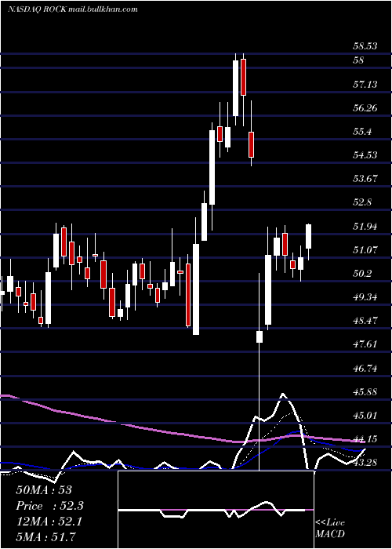The image size is (392, 549).
Task: Click the NASDAQ ROCK chart title
Action: (73, 9)
